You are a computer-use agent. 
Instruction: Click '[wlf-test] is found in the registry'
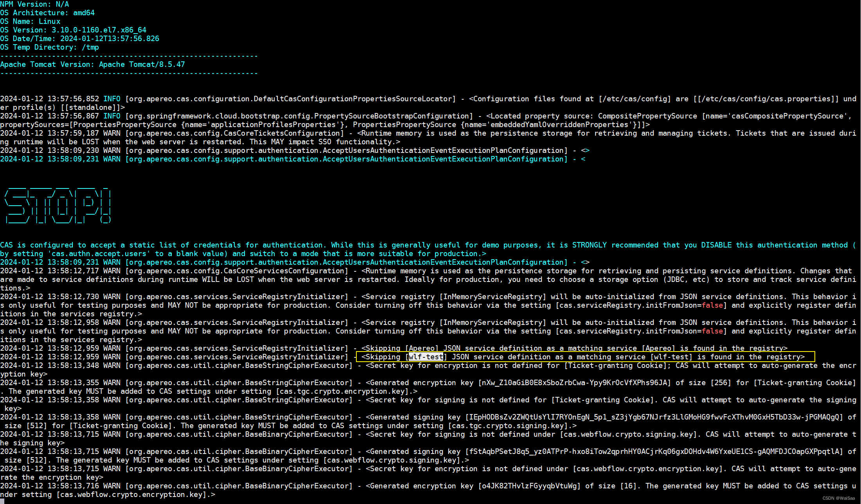point(725,357)
